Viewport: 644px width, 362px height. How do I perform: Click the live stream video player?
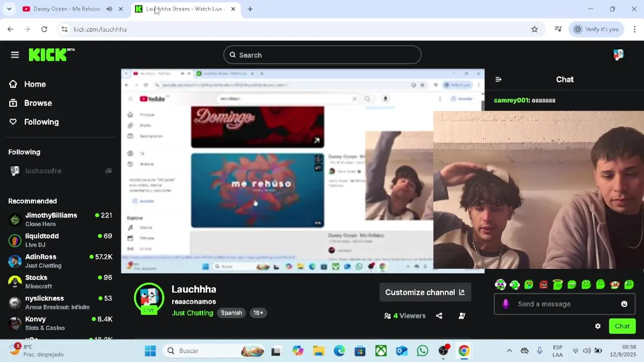pyautogui.click(x=302, y=171)
